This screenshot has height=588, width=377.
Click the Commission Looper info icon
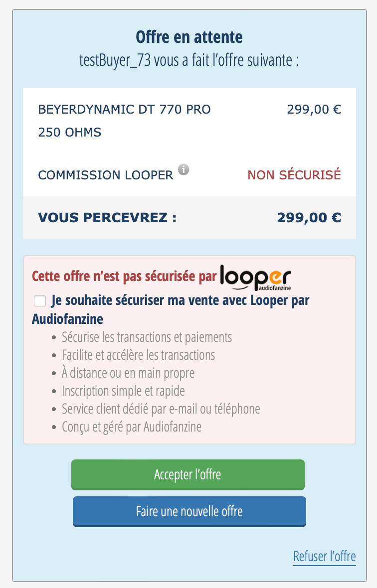click(x=184, y=170)
